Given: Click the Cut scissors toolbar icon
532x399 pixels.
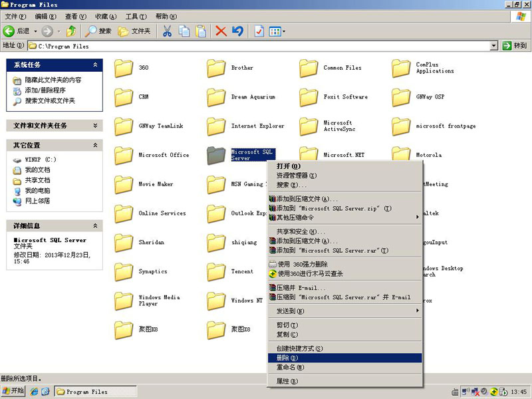Looking at the screenshot, I should pos(167,31).
